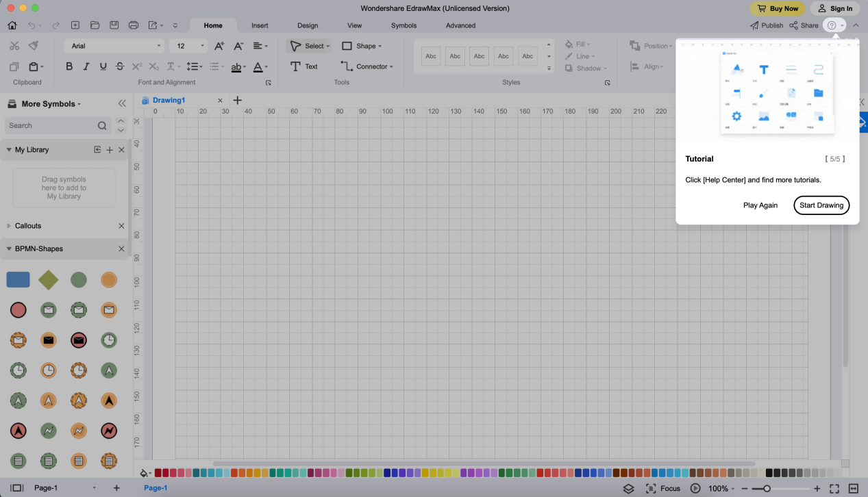
Task: Click the Cut scissors icon
Action: click(14, 46)
